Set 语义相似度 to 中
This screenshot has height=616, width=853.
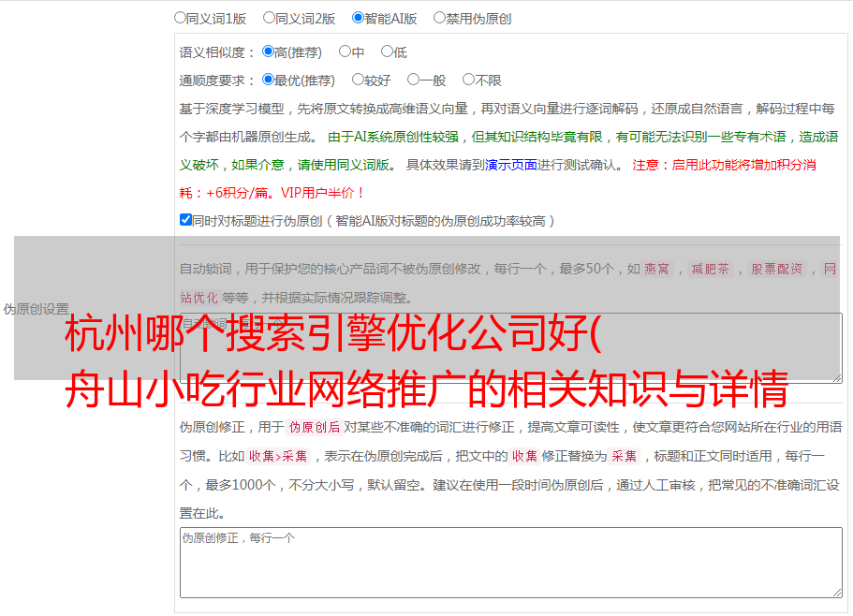coord(345,51)
